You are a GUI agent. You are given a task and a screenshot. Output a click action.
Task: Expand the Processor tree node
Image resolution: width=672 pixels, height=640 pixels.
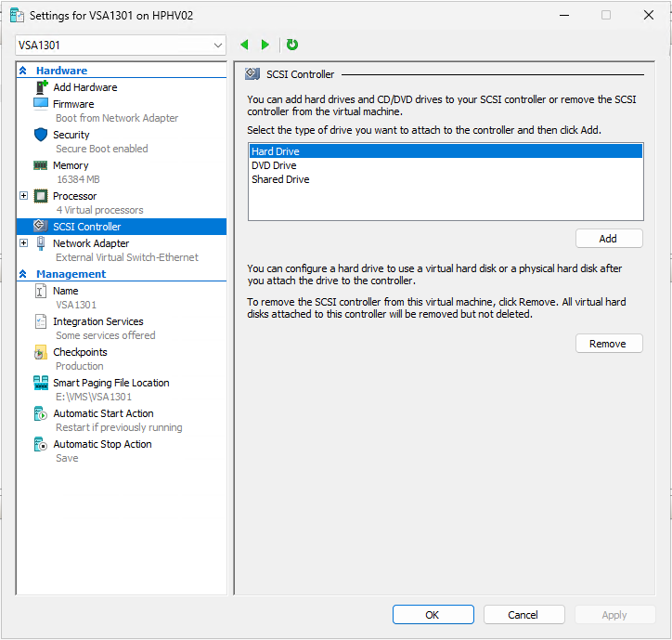[x=24, y=196]
